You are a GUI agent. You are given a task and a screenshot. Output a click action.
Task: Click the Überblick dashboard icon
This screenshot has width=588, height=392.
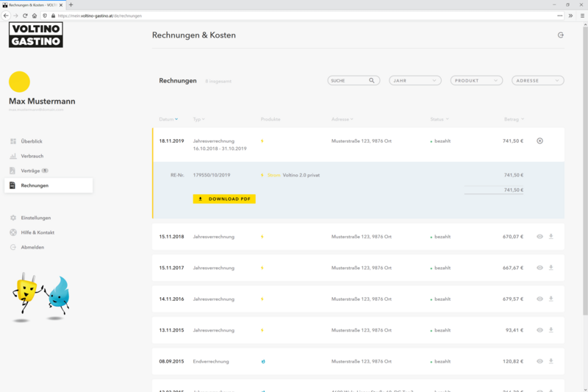[x=13, y=141]
